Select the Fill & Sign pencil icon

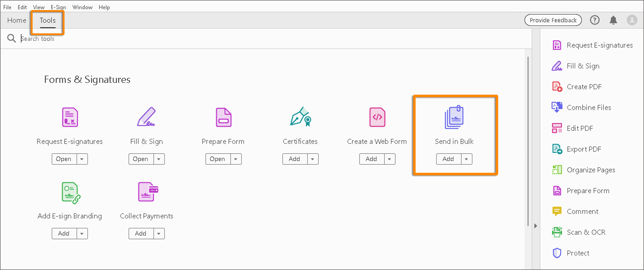click(146, 117)
